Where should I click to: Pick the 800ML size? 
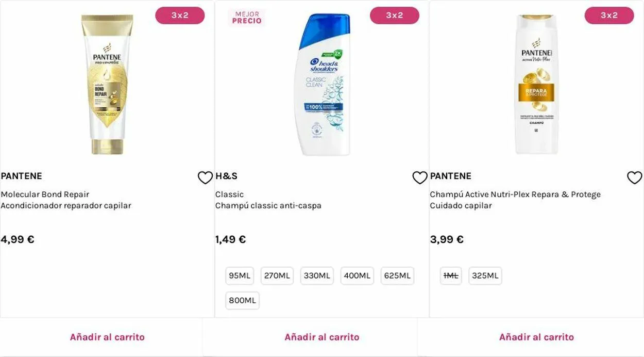click(x=242, y=301)
